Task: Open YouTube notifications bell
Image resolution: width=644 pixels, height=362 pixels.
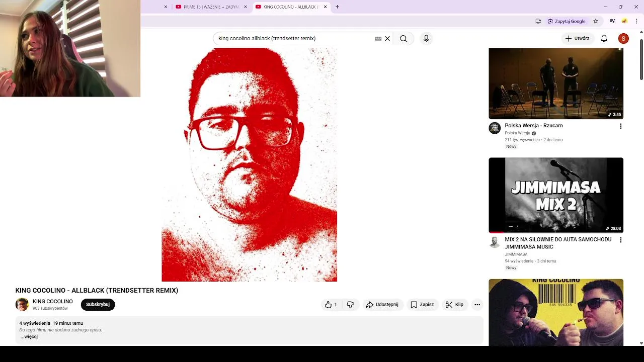Action: coord(604,39)
